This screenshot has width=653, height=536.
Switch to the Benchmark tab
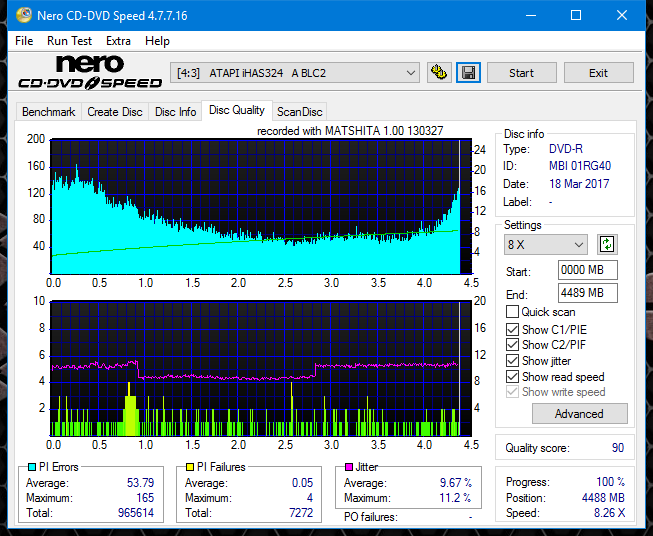(49, 112)
